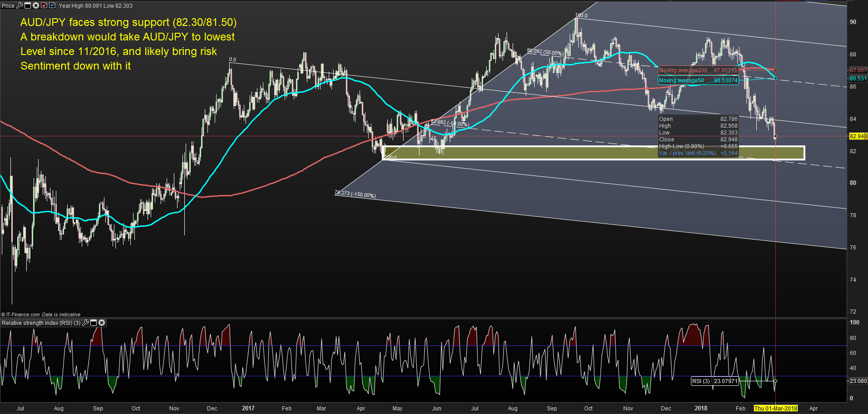
Task: Maximize the Price panel window icon
Action: (x=28, y=5)
